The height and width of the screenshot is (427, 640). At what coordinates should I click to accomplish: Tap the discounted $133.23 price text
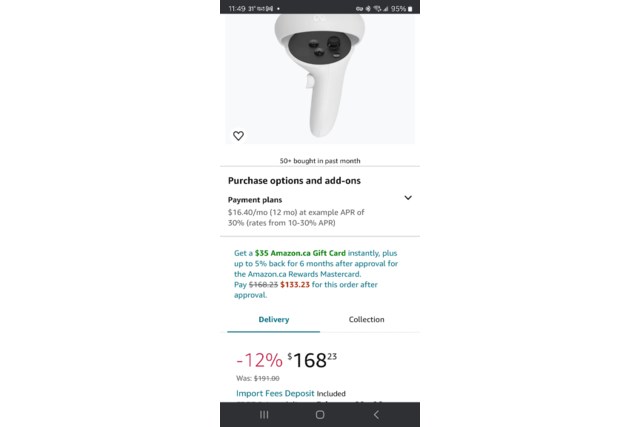295,285
